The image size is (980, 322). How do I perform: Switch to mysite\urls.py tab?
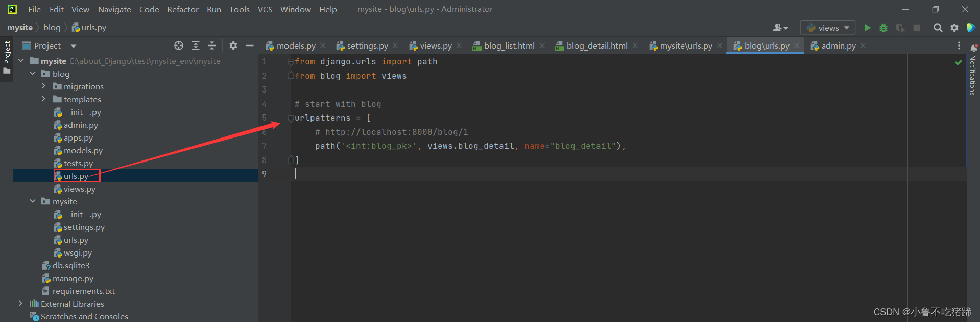tap(681, 45)
